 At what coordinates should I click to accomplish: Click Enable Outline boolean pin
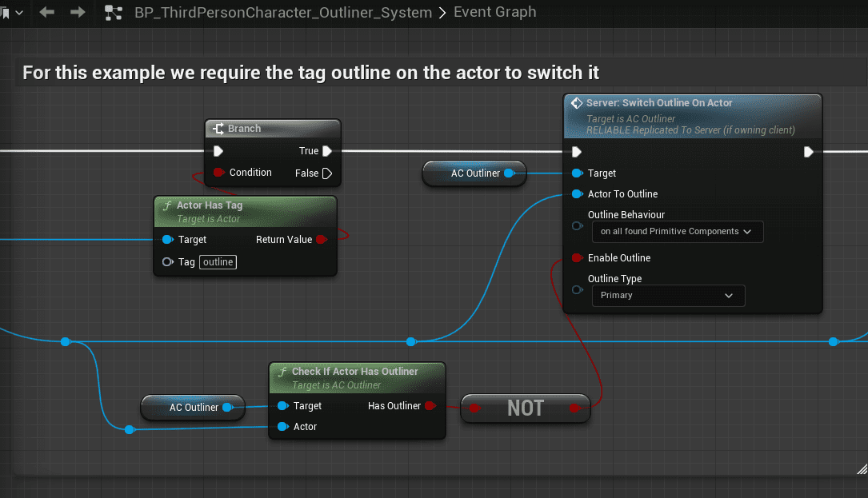578,258
